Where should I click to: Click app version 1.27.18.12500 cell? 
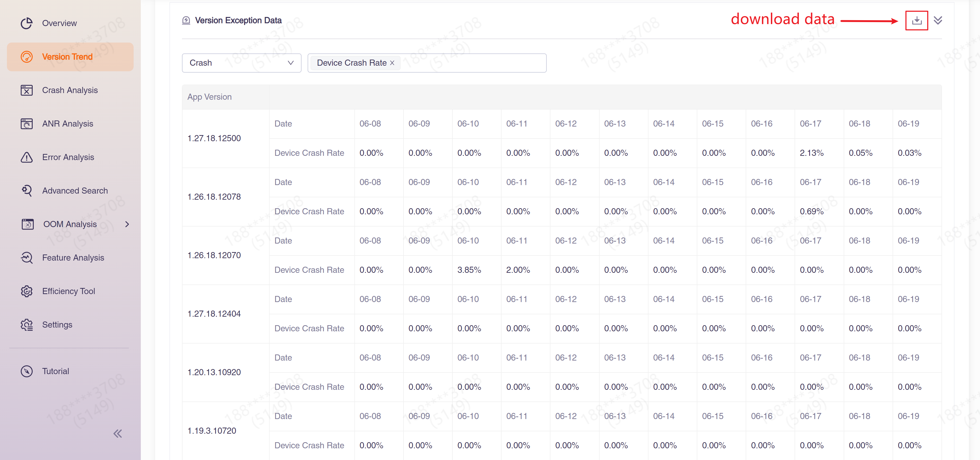tap(214, 138)
